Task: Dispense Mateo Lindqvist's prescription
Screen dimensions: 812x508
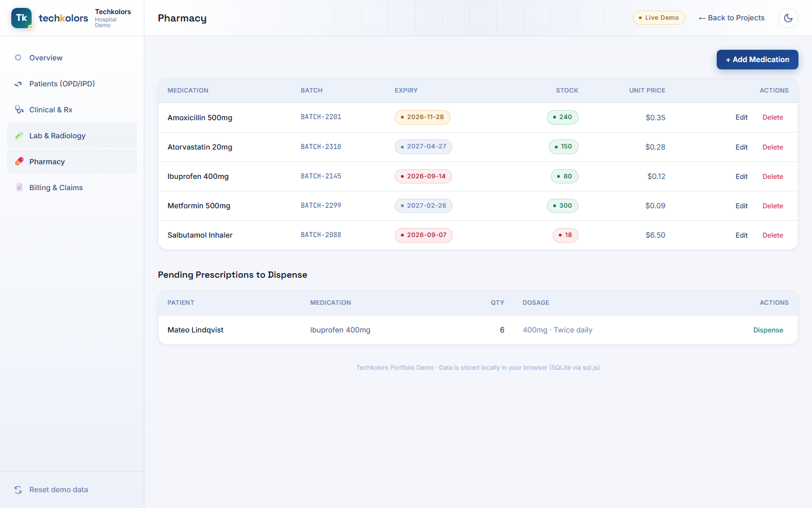Action: [x=768, y=330]
